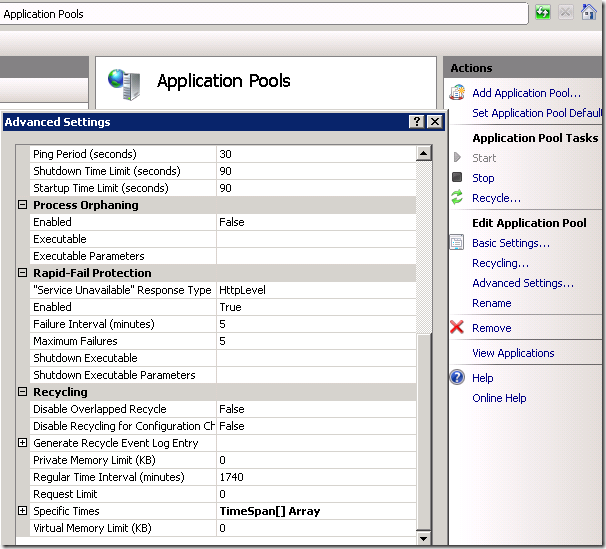
Task: Open the home icon in address bar
Action: 589,12
